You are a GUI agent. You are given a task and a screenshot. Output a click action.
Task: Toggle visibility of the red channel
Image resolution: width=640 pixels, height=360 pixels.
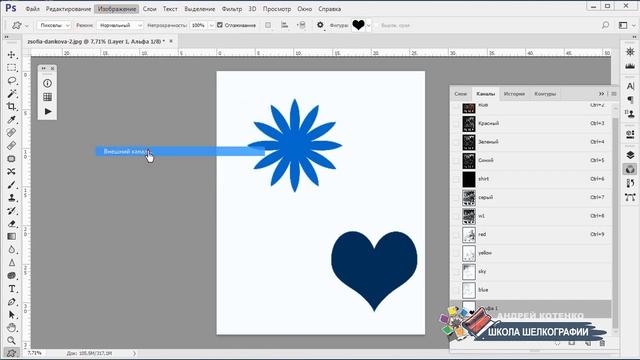click(456, 234)
